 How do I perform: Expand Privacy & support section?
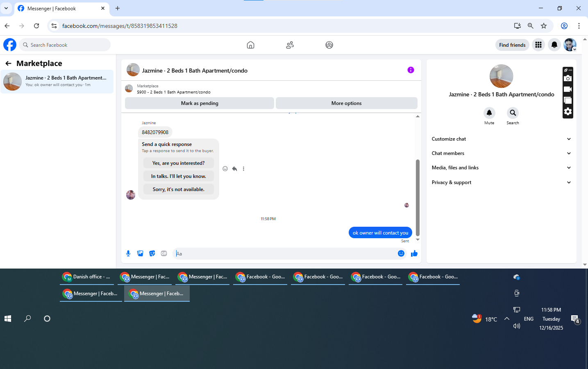501,182
